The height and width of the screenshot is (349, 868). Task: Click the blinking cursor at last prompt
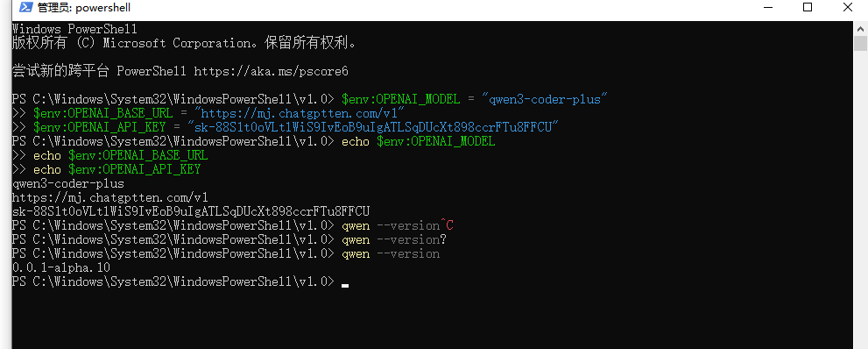(x=345, y=286)
